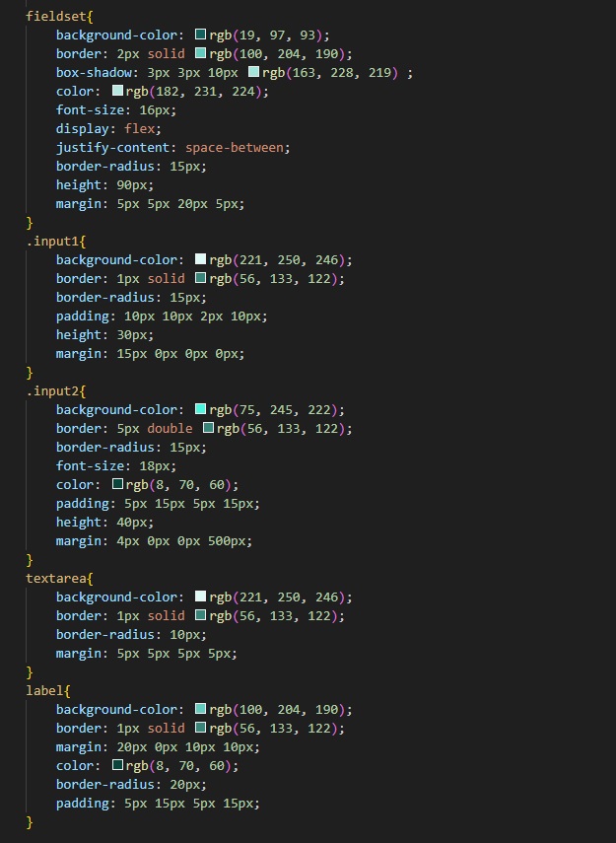616x843 pixels.
Task: Open .input1 background-color swatch
Action: coord(201,259)
